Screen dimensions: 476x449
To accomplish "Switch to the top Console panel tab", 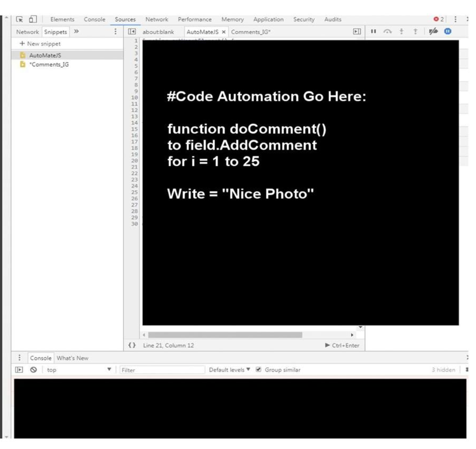I will (x=94, y=19).
